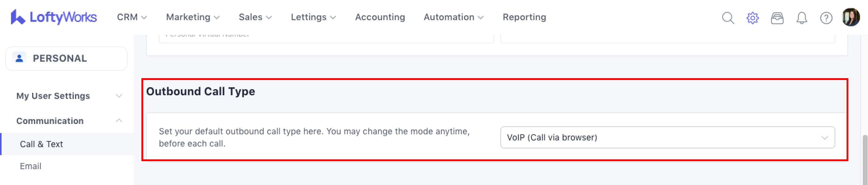Open the inbox tray icon
The image size is (868, 185).
tap(777, 18)
